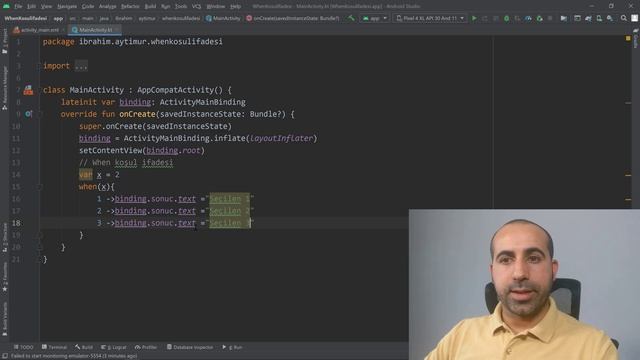Image resolution: width=640 pixels, height=360 pixels.
Task: Collapse the onCreate function fold on line 9
Action: 40,114
